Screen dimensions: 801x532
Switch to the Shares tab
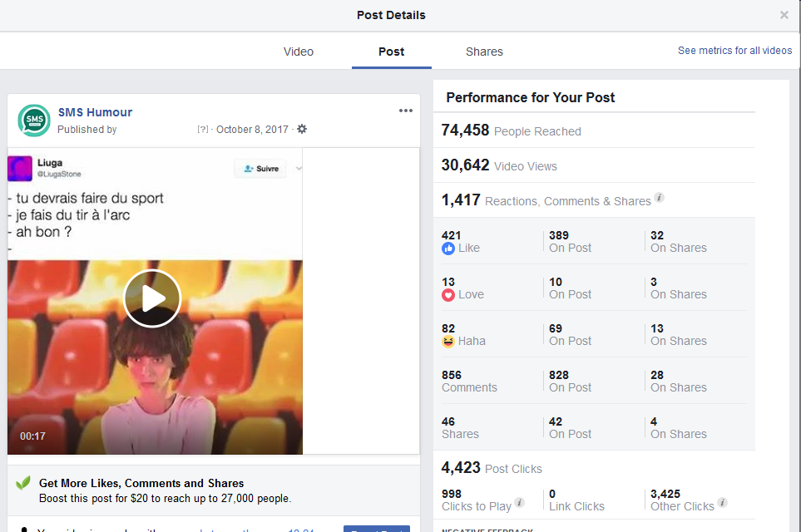(x=484, y=52)
